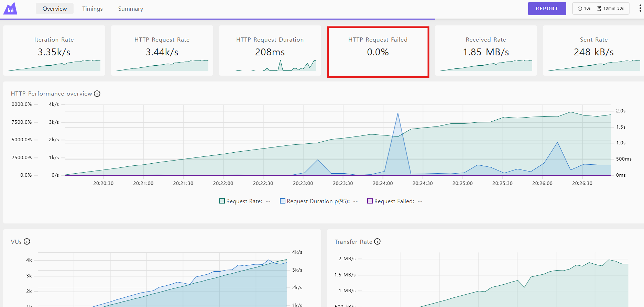Viewport: 644px width, 307px height.
Task: Click the blue Request Duration legend swatch
Action: (283, 201)
